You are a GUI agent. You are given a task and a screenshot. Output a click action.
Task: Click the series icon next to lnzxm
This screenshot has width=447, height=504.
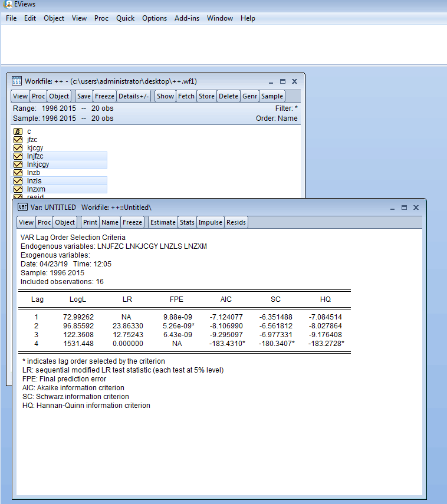pos(18,189)
